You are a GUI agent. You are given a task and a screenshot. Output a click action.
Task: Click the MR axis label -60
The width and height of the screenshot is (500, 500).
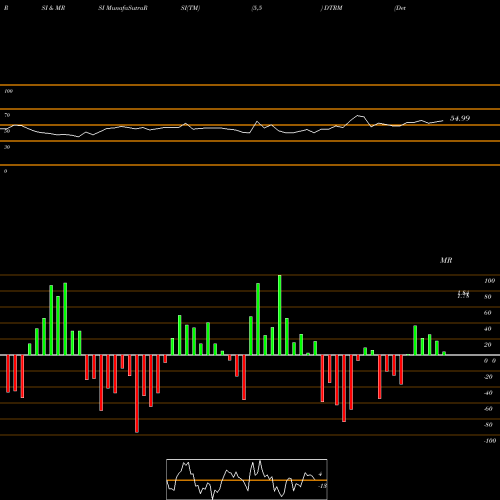488,409
